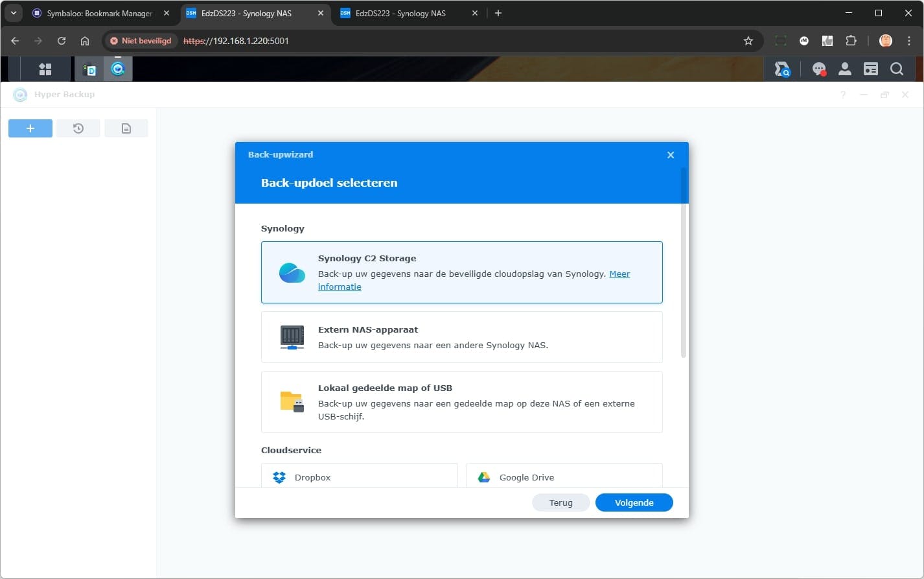Open Chrome's three-dot browser menu
The image size is (924, 579).
point(909,40)
